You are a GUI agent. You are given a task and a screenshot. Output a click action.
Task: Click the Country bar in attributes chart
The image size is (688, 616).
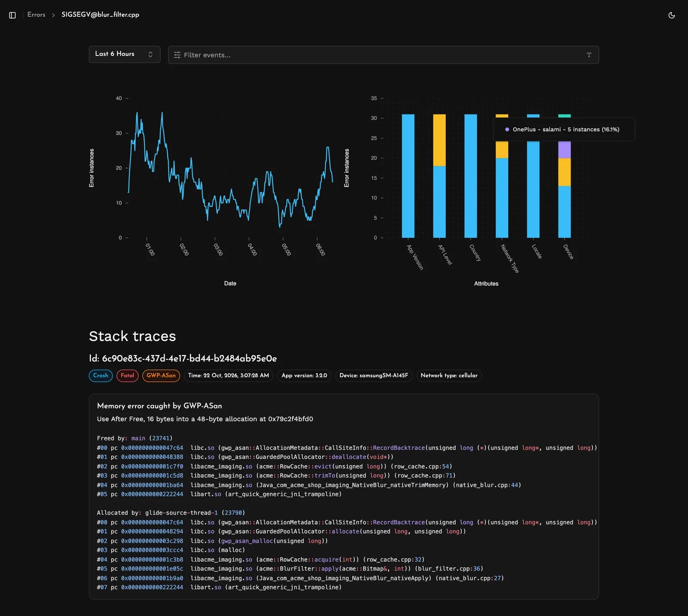(470, 176)
